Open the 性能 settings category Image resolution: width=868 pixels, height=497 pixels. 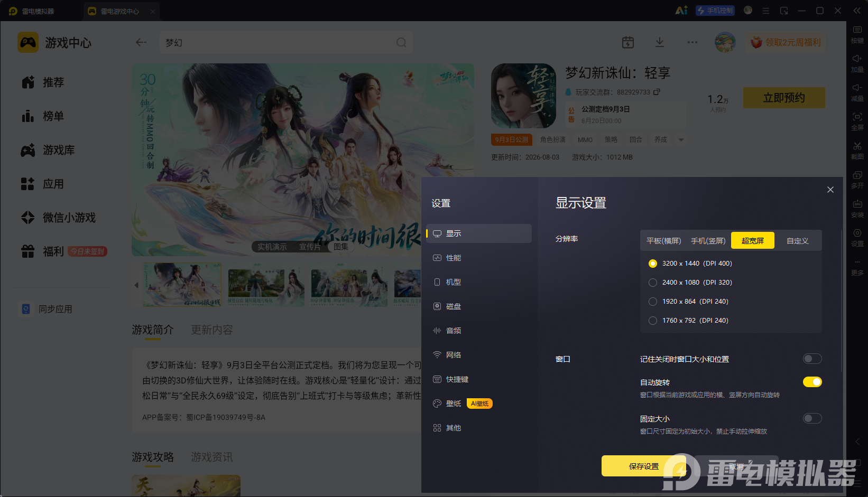pos(479,258)
